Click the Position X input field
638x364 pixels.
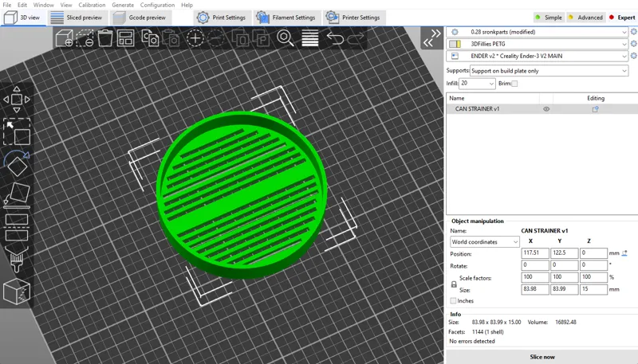pos(535,252)
